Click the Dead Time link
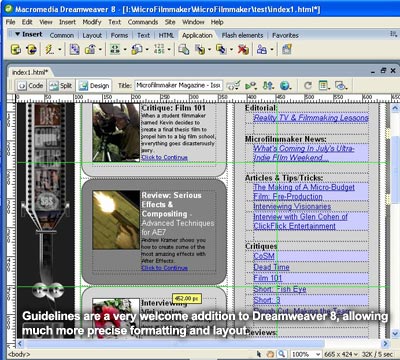 click(x=271, y=267)
